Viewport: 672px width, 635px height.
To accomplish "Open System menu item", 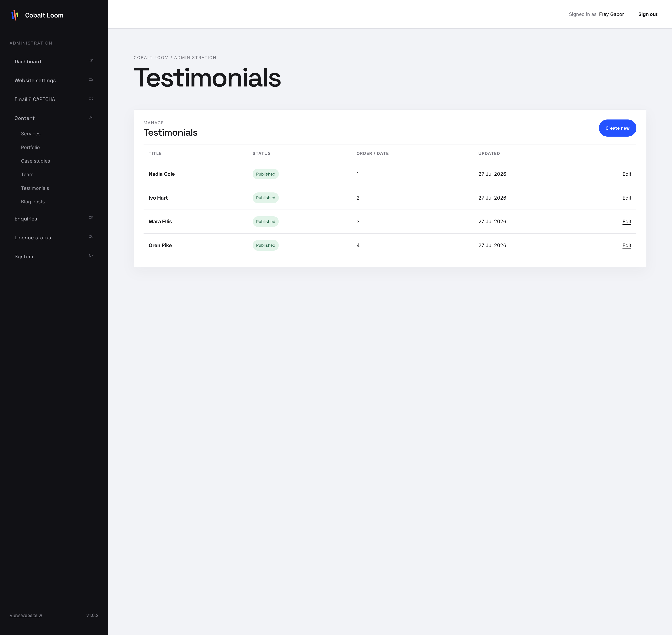I will click(54, 257).
